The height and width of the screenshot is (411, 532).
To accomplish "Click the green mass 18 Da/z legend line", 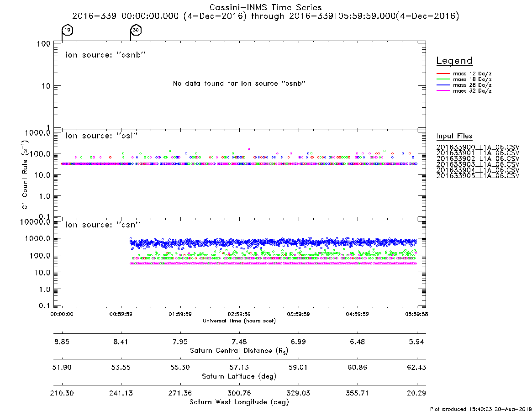I will 443,79.
